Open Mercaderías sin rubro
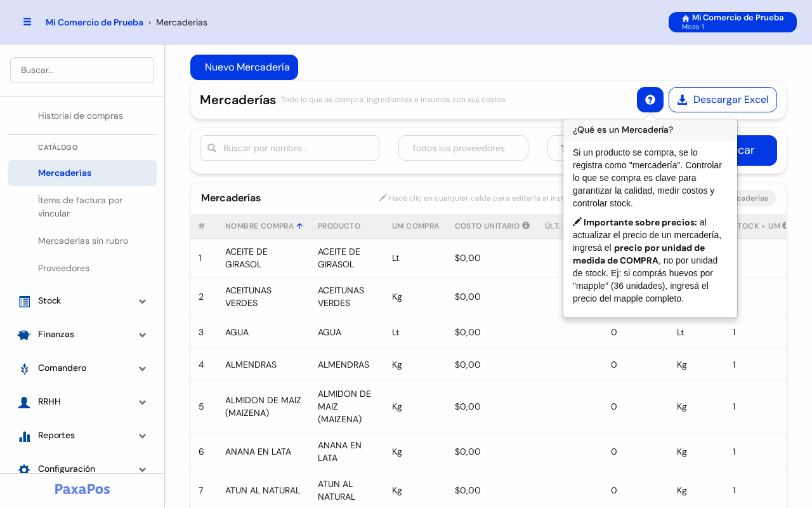 tap(82, 241)
